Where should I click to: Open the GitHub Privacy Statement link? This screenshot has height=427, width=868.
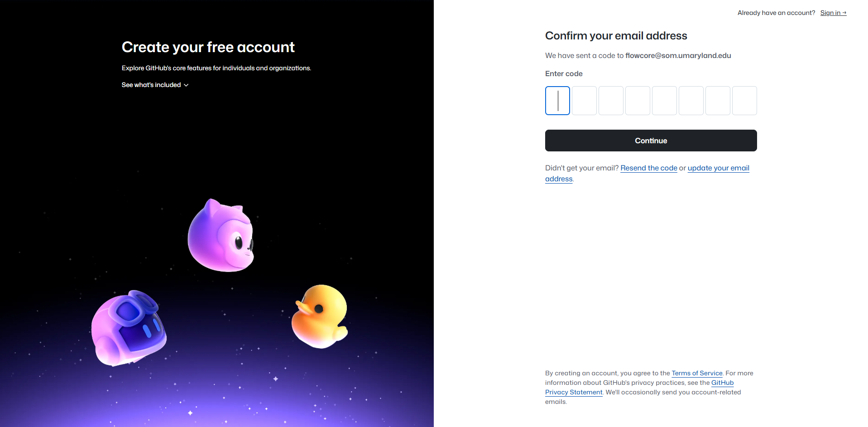click(x=574, y=392)
